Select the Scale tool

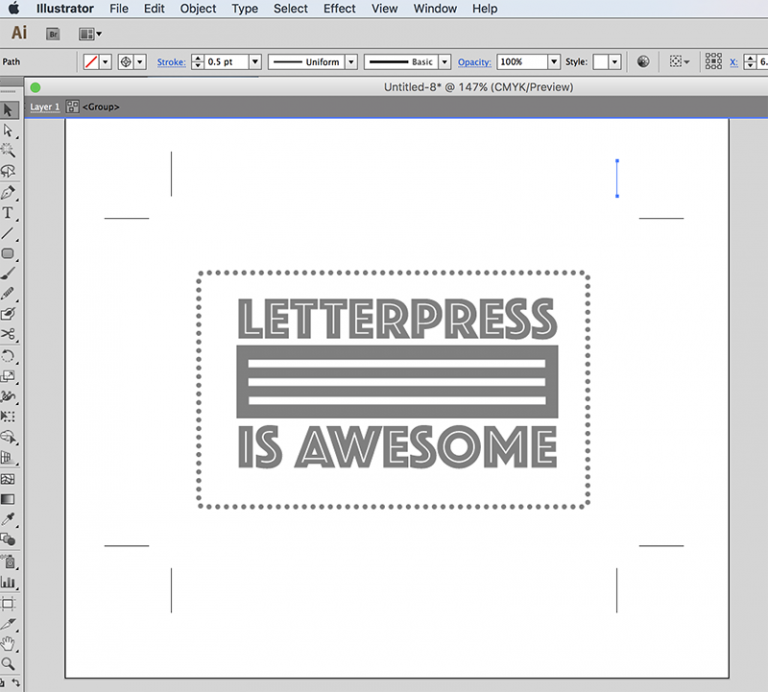point(8,376)
